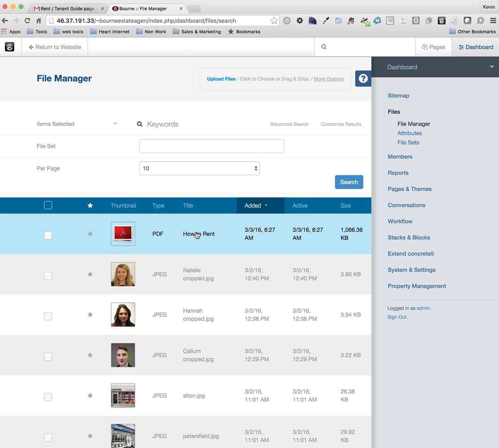Screen dimensions: 499x448
Task: Open the Dashboard toolbar tab
Action: point(476,47)
